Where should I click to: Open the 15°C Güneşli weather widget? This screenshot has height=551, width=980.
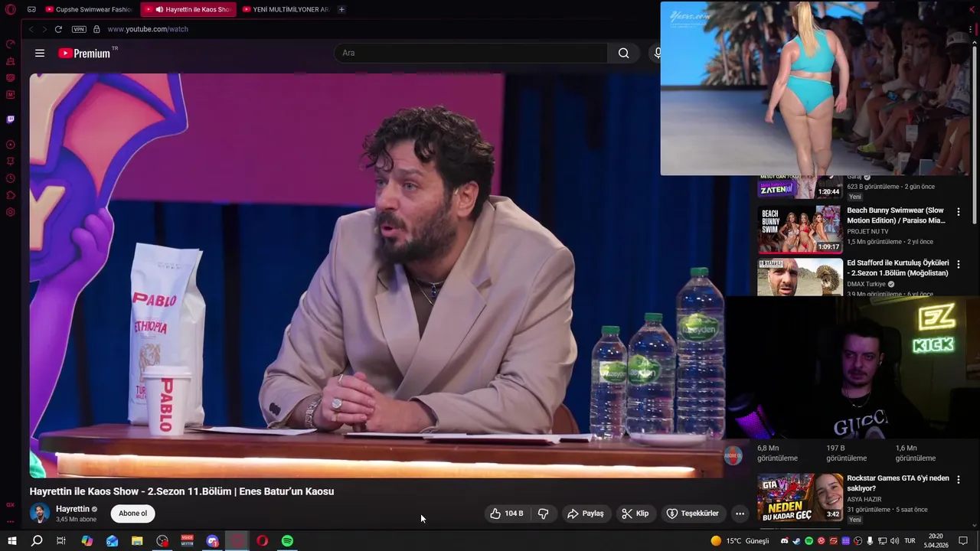pyautogui.click(x=740, y=541)
